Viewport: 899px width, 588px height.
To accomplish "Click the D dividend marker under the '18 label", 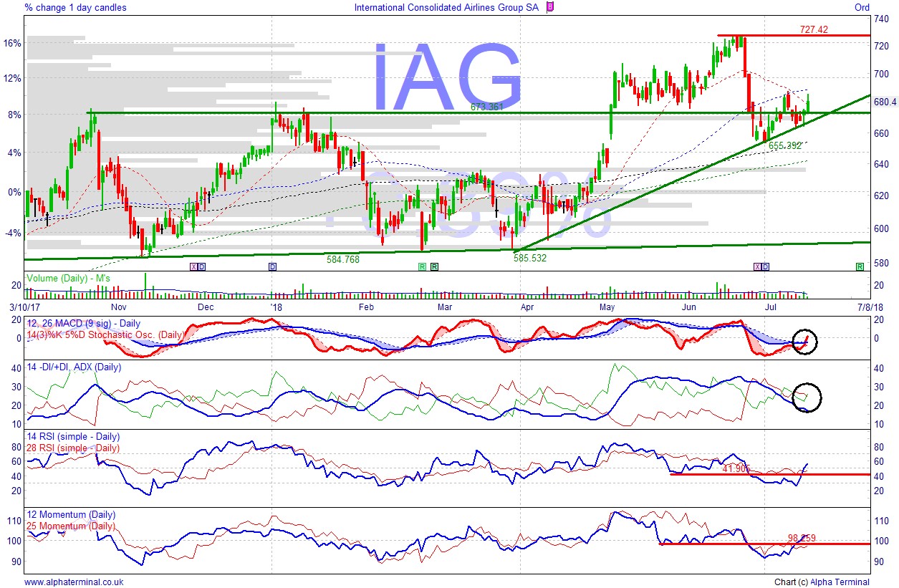I will pyautogui.click(x=272, y=266).
